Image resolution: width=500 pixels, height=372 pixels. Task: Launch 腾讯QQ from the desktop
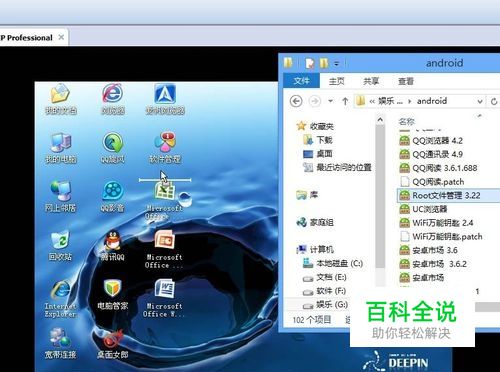point(113,245)
